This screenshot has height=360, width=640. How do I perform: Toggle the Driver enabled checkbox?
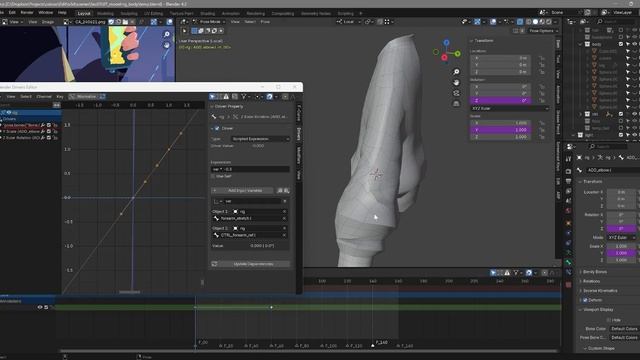217,129
